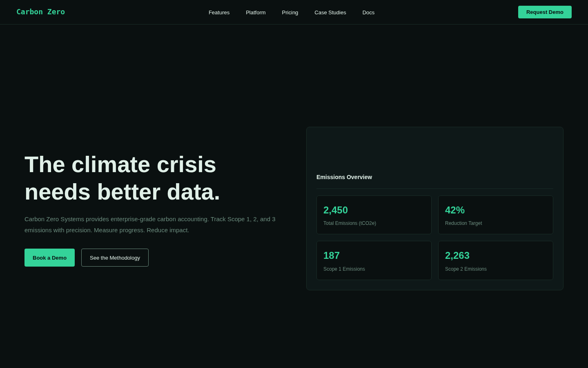Click the Scope 1 Emissions card
This screenshot has width=588, height=368.
pyautogui.click(x=374, y=260)
